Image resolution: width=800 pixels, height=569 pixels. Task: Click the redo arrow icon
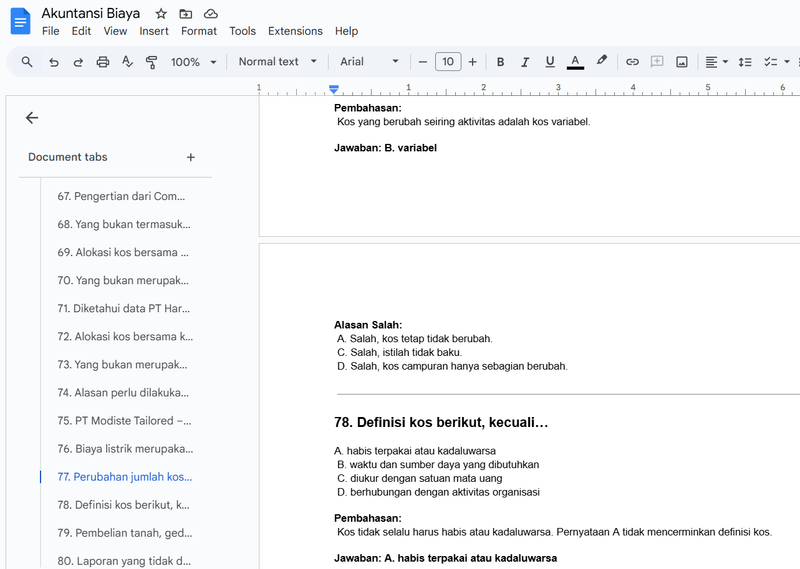click(x=78, y=62)
